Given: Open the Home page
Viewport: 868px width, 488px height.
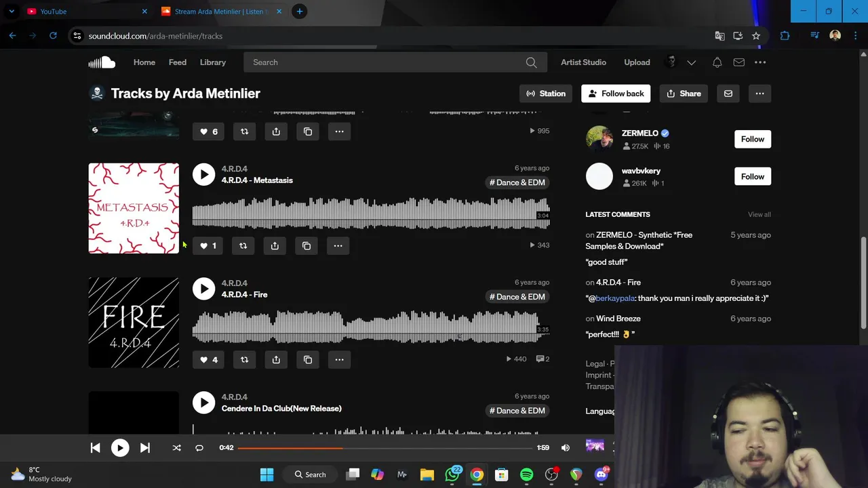Looking at the screenshot, I should click(144, 62).
